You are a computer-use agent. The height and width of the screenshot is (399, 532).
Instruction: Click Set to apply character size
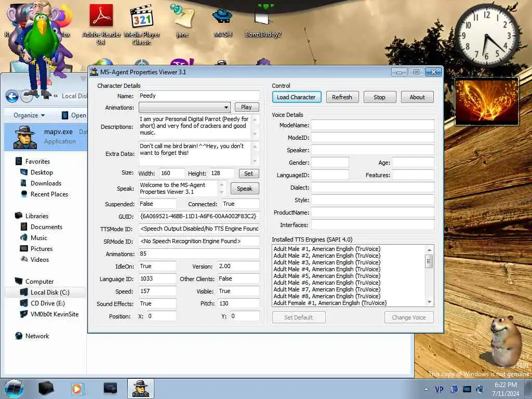click(x=248, y=174)
